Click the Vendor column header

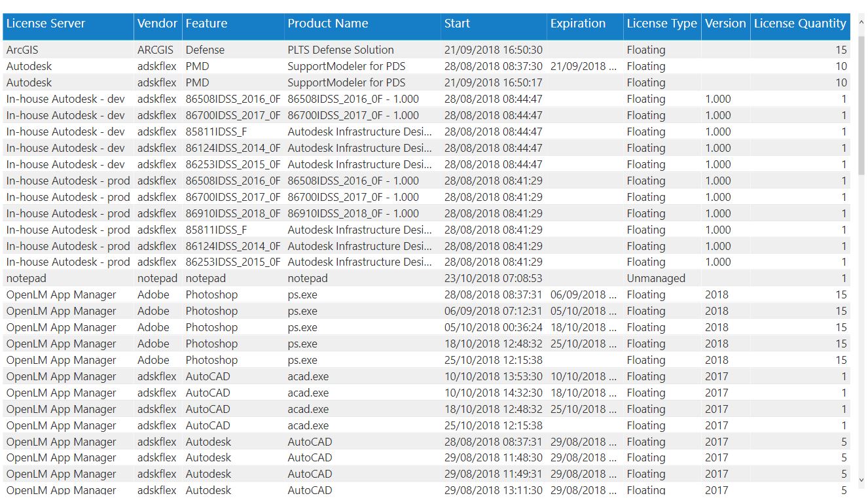click(x=157, y=24)
